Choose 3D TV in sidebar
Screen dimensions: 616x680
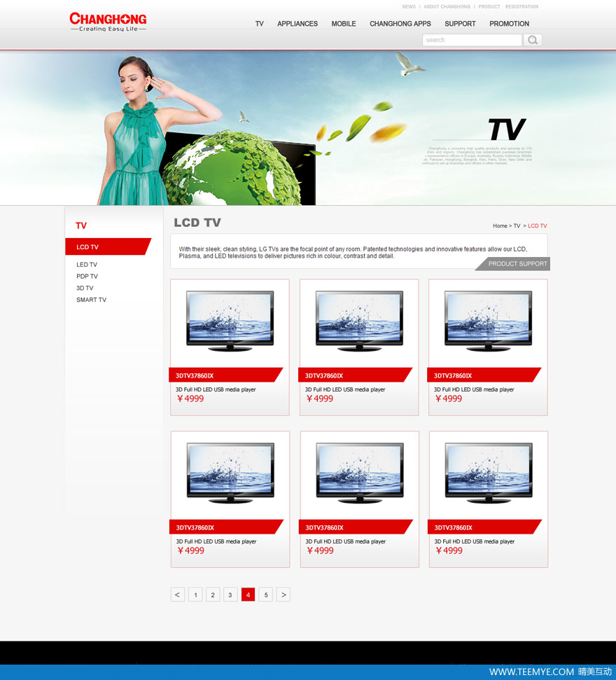click(x=85, y=288)
